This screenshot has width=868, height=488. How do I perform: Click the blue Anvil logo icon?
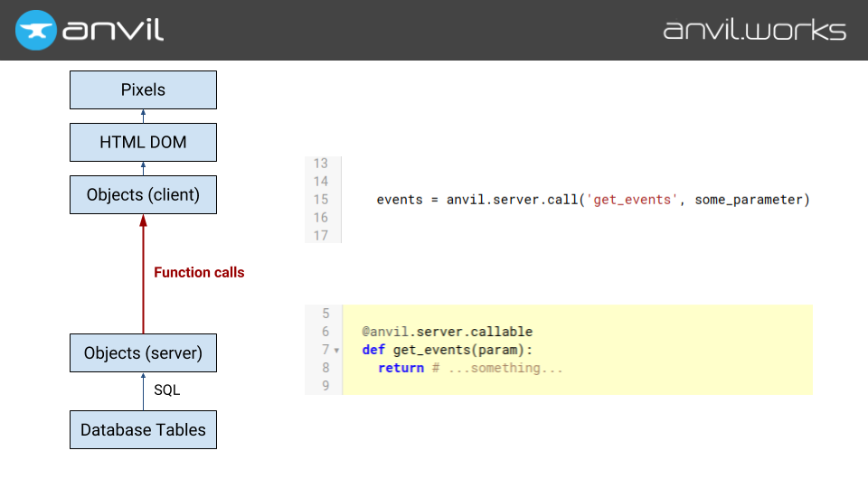pos(35,30)
